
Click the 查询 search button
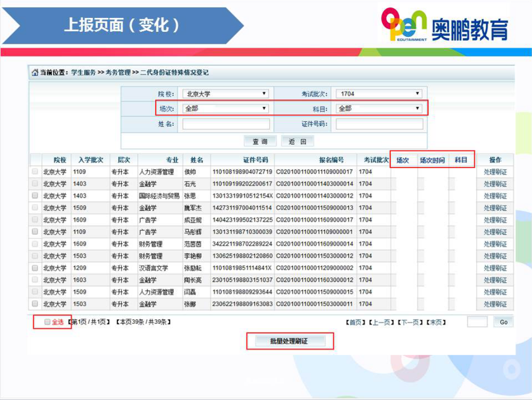(x=260, y=141)
